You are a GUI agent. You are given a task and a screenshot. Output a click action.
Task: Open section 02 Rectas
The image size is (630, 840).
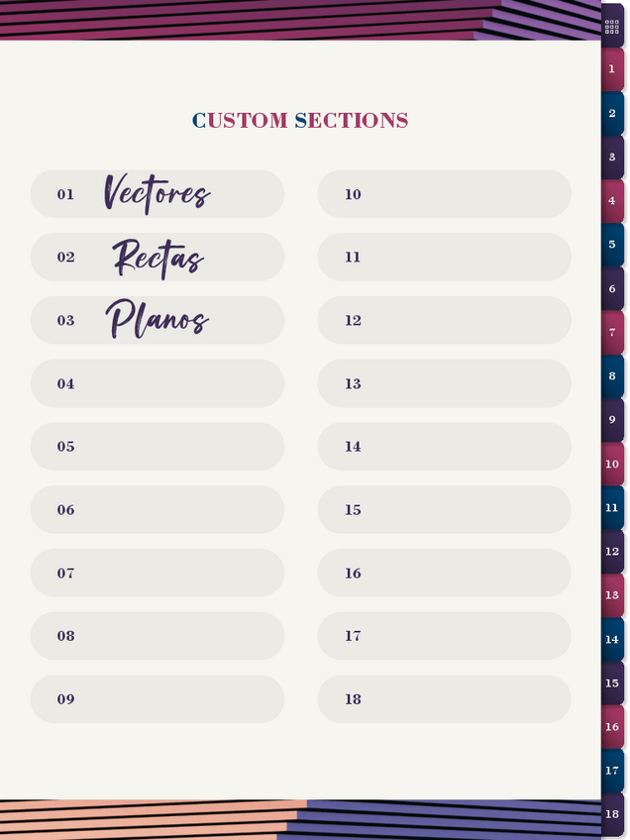157,258
